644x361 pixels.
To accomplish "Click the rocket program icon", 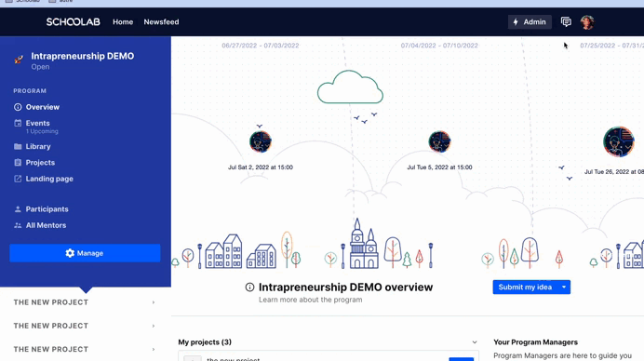I will 19,60.
